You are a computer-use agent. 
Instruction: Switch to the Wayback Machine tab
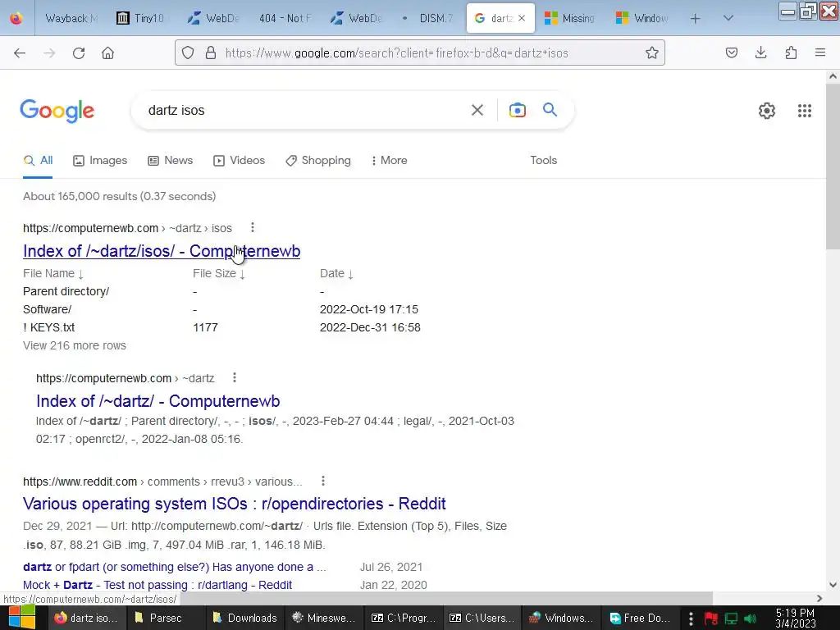pyautogui.click(x=70, y=18)
